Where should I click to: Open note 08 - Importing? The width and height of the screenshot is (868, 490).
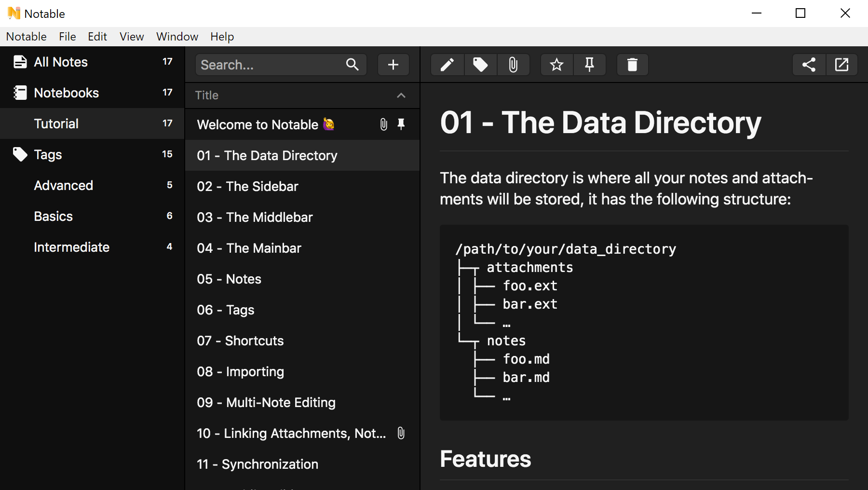[x=302, y=371]
